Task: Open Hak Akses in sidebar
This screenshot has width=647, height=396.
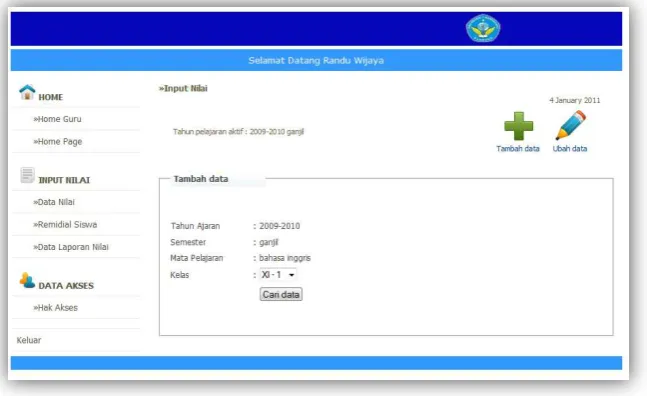Action: coord(55,308)
